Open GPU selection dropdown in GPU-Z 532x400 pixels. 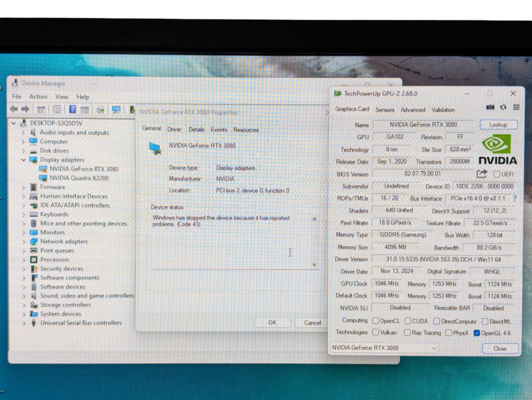click(384, 348)
